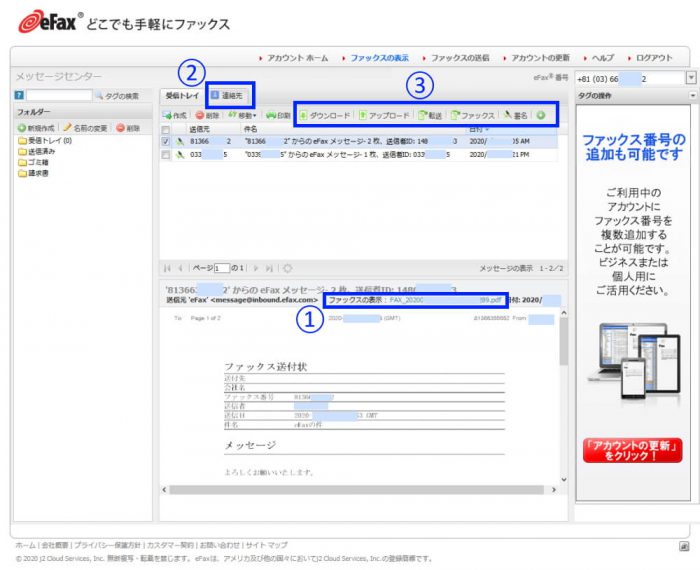Open the 請求書 folder
The width and height of the screenshot is (700, 570).
[x=33, y=173]
